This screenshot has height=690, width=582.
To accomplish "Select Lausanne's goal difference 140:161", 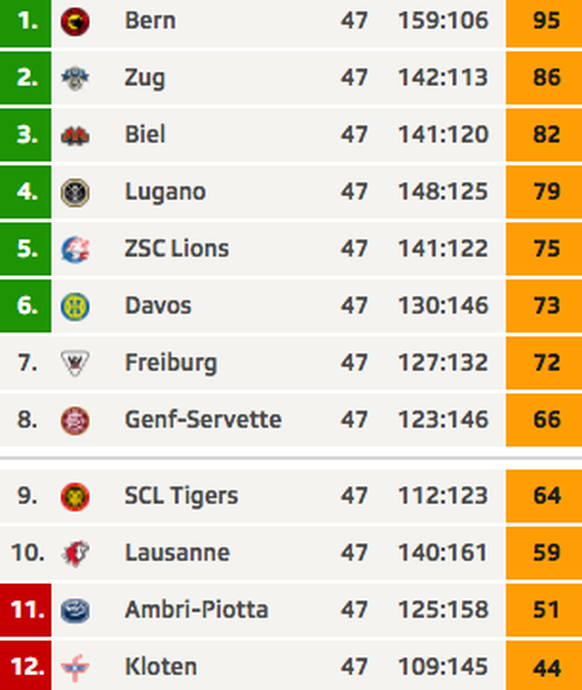I will coord(443,553).
